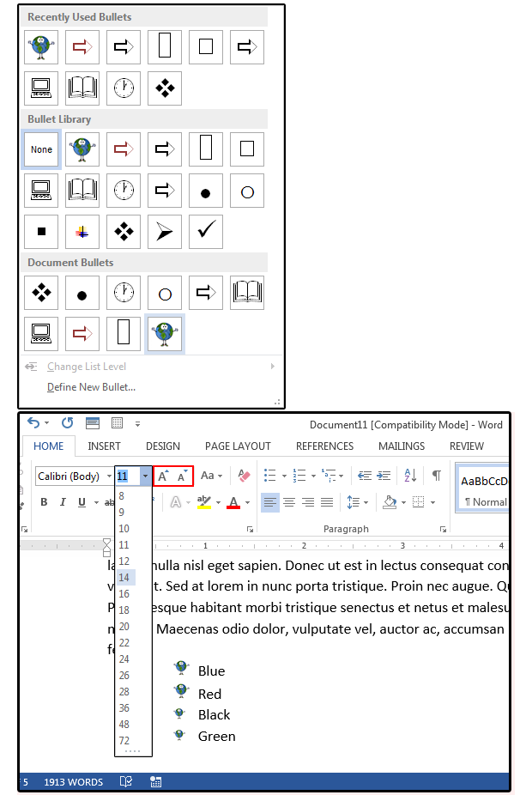This screenshot has width=532, height=795.
Task: Toggle Align Right
Action: 308,502
